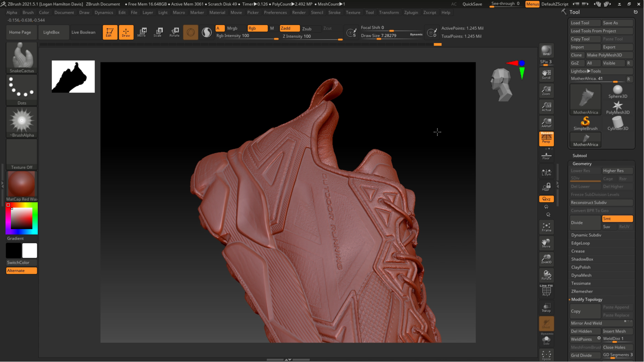Image resolution: width=644 pixels, height=362 pixels.
Task: Click the Gizmo 3D sphere icon
Action: tap(191, 32)
